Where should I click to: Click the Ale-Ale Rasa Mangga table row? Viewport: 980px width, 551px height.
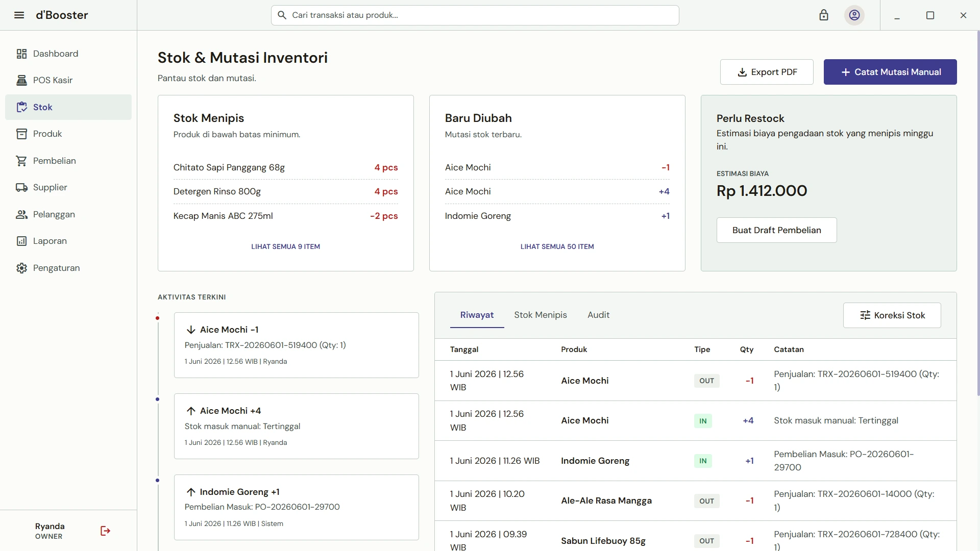point(695,501)
